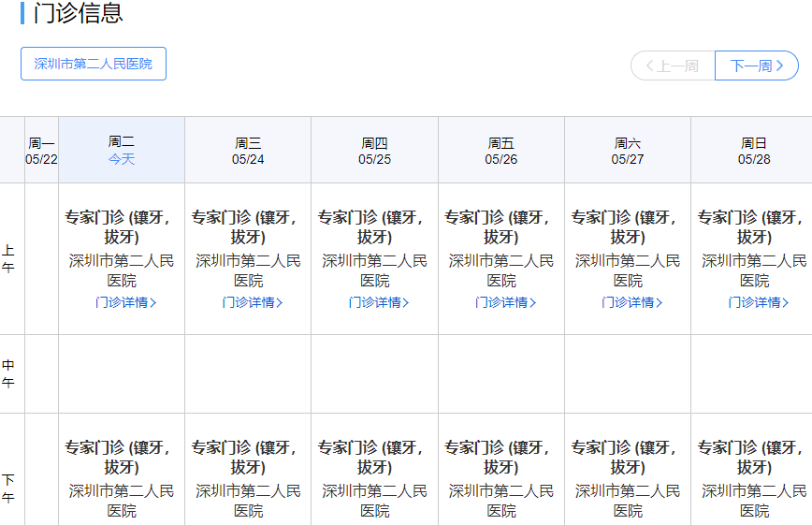The width and height of the screenshot is (812, 525).
Task: Open 门诊详情 for Tuesday morning
Action: [x=125, y=302]
